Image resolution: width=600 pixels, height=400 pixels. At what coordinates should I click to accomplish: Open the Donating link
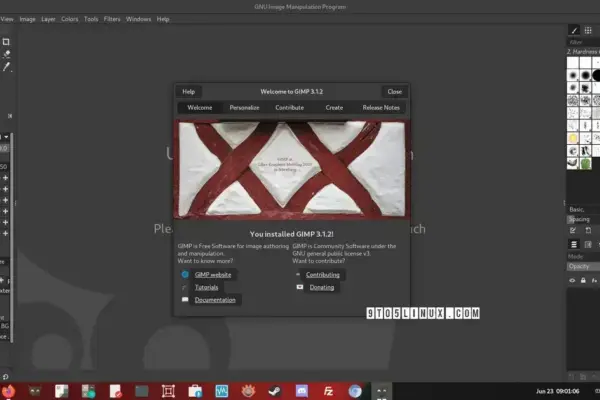(x=322, y=287)
